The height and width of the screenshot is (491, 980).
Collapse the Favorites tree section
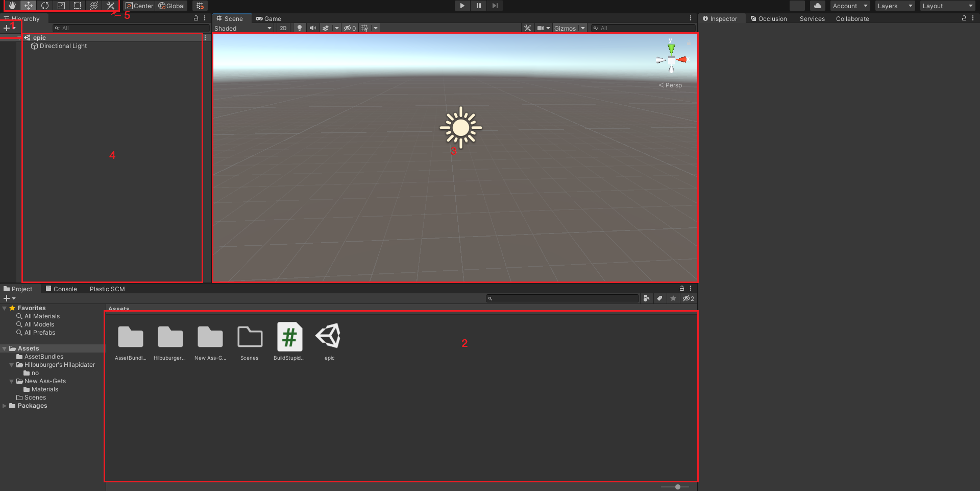(5, 308)
